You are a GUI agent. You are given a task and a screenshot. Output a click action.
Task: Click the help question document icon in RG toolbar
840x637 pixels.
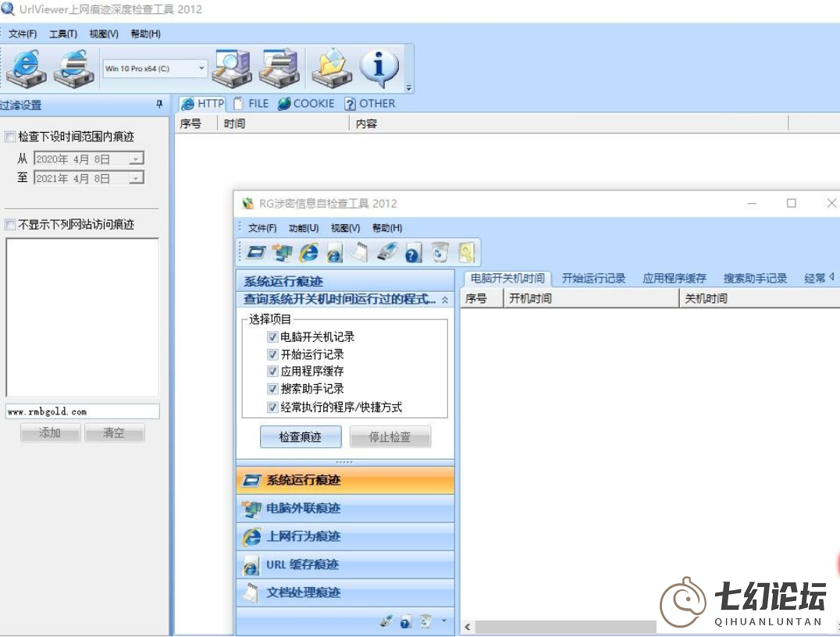click(413, 253)
